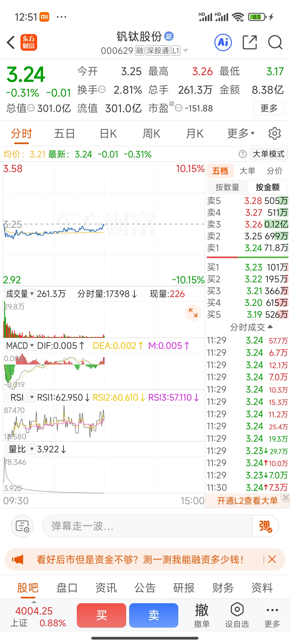This screenshot has width=290, height=644.
Task: Tap the blue 卖 sell button
Action: click(154, 615)
